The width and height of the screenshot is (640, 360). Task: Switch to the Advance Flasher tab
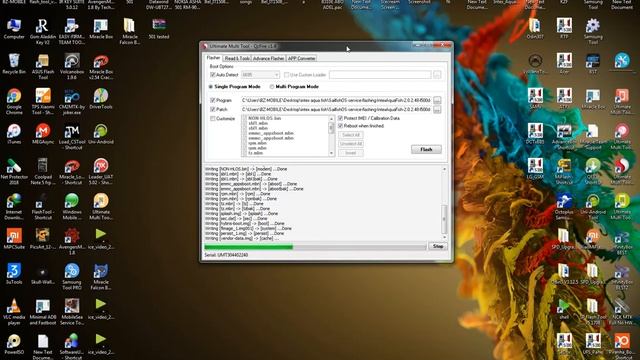point(268,58)
